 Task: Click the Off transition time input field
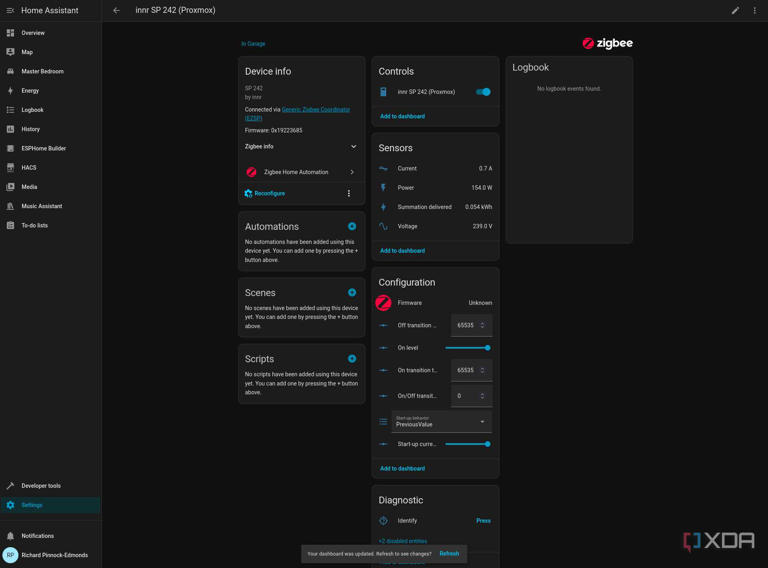465,325
